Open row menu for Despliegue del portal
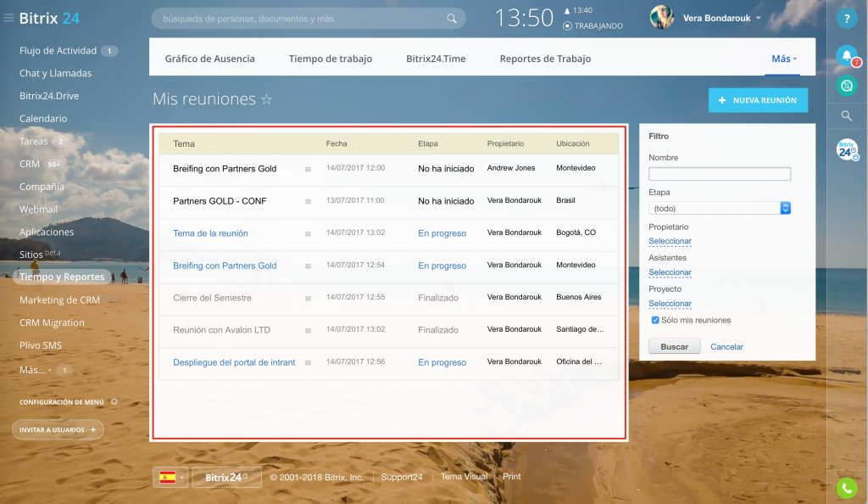This screenshot has height=504, width=868. [308, 363]
